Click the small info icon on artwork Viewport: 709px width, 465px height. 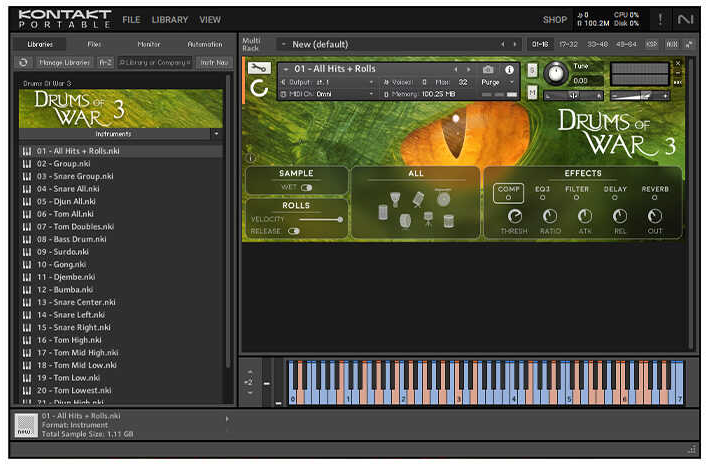click(251, 158)
